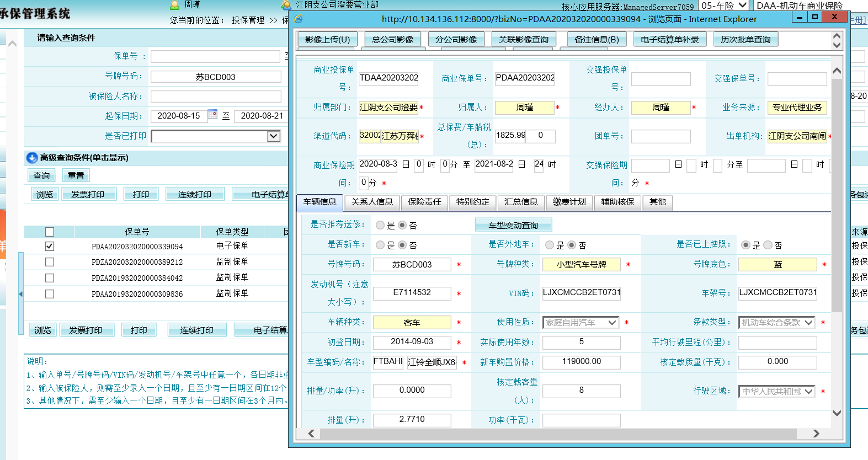Expand the 使用性质 dropdown list
868x460 pixels.
[612, 323]
